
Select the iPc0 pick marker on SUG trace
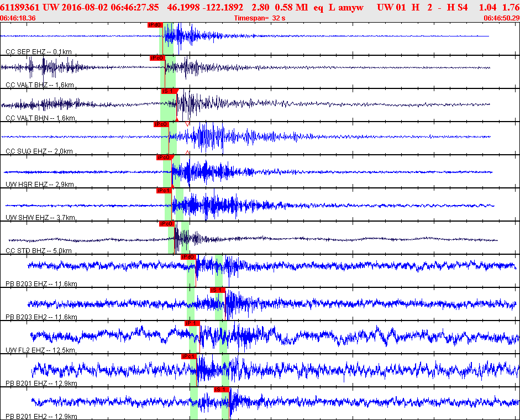coord(160,124)
